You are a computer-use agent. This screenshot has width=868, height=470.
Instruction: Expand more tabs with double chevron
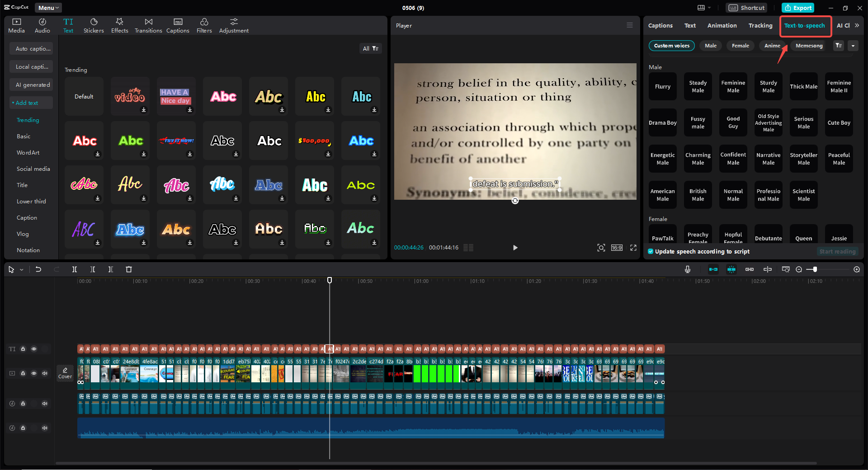pyautogui.click(x=857, y=25)
